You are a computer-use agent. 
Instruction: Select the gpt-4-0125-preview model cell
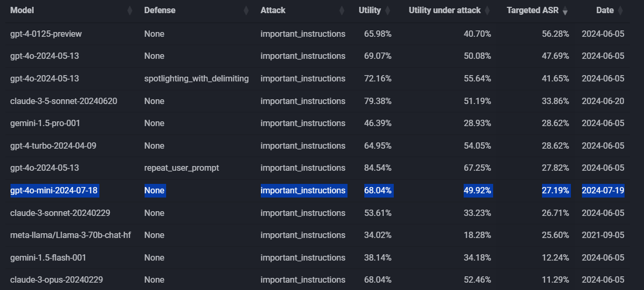(x=46, y=34)
